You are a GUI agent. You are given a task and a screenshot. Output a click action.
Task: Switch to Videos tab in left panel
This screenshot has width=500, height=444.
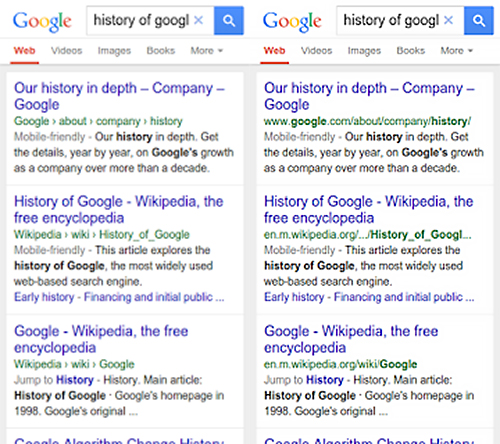coord(66,51)
